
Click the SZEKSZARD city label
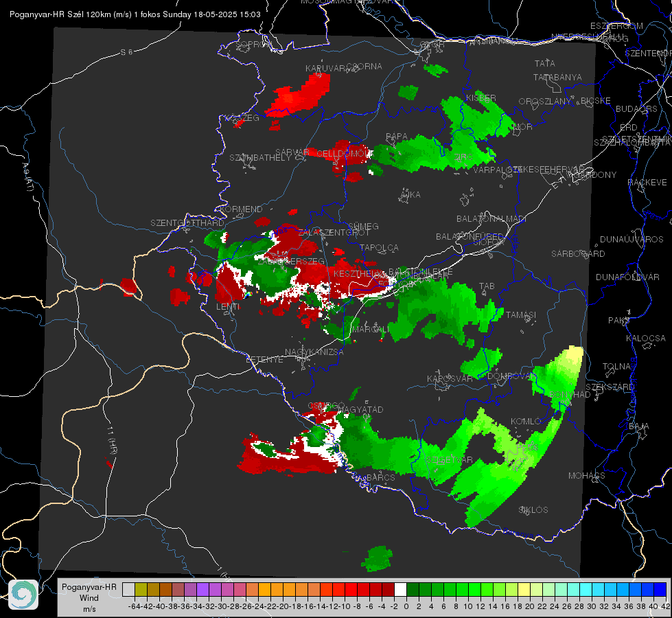(610, 387)
